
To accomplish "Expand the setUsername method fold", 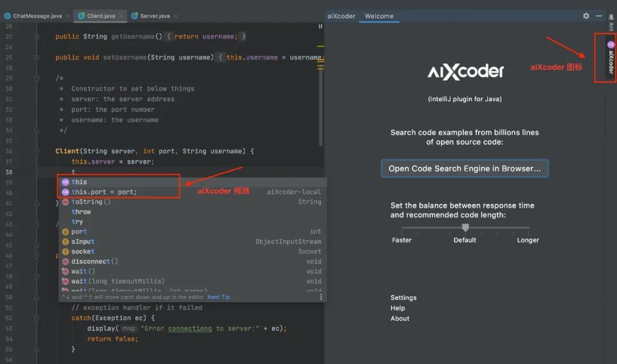I will coord(37,58).
